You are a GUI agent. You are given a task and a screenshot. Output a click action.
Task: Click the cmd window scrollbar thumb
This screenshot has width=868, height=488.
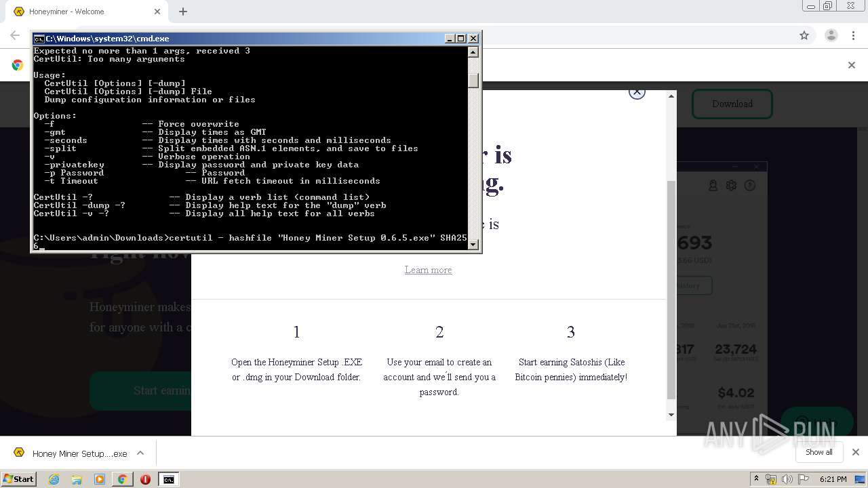click(x=473, y=80)
